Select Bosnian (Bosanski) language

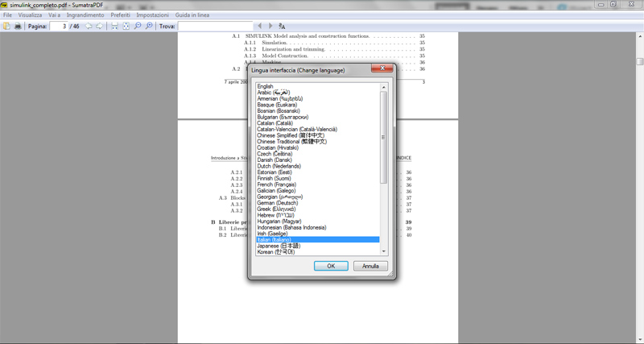pyautogui.click(x=317, y=111)
